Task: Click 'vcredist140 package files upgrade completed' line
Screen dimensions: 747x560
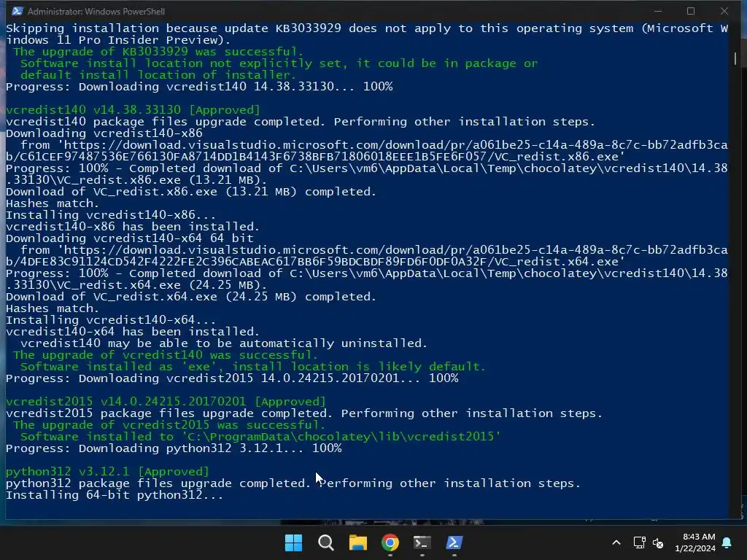Action: [301, 122]
